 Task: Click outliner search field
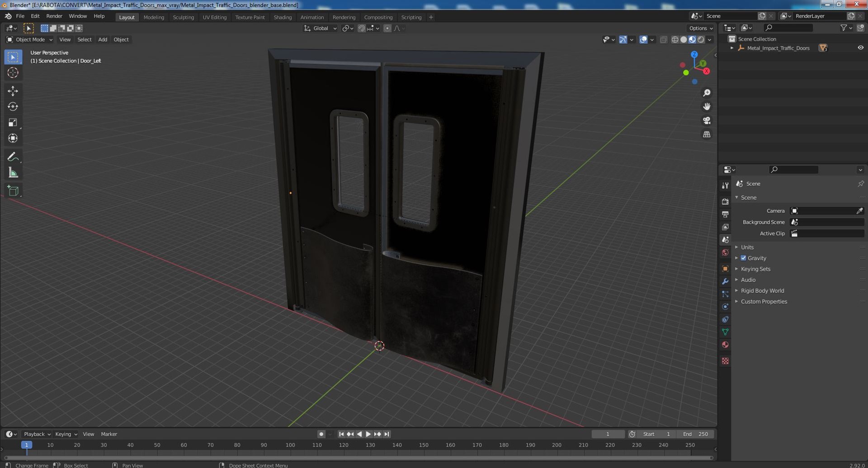click(x=788, y=28)
